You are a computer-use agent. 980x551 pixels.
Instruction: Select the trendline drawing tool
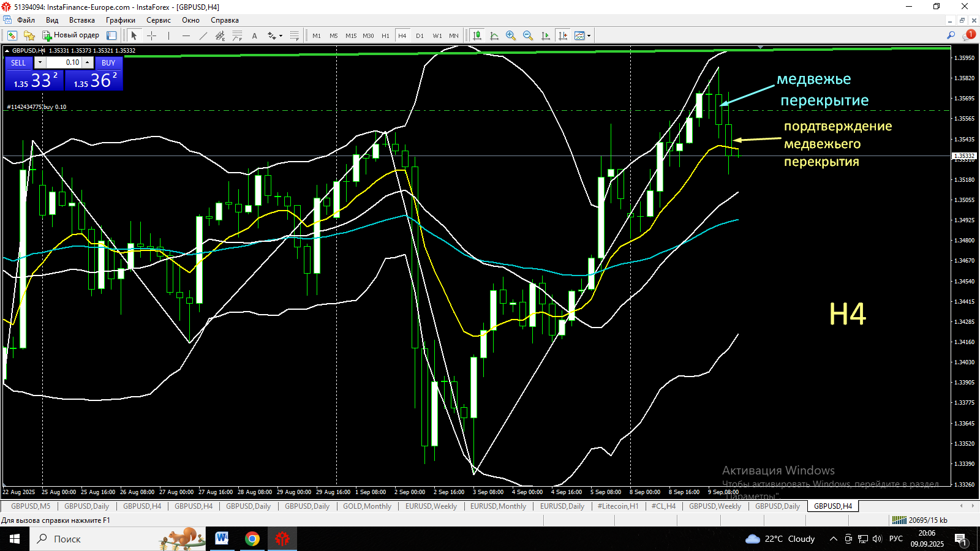coord(203,36)
